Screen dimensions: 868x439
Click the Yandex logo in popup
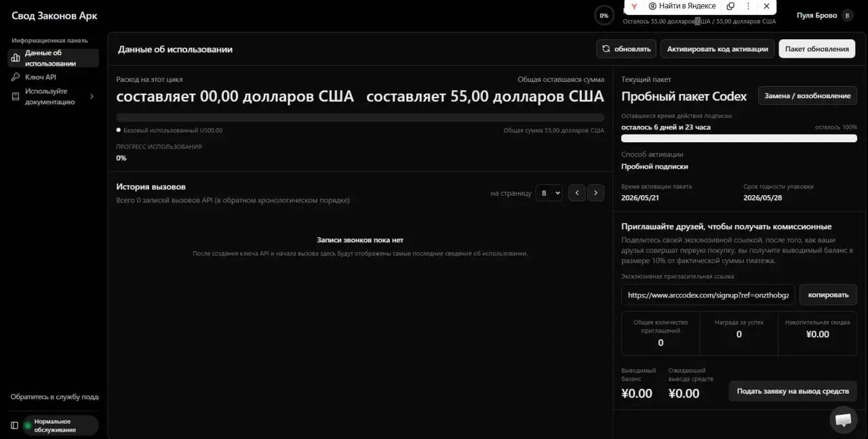click(633, 6)
